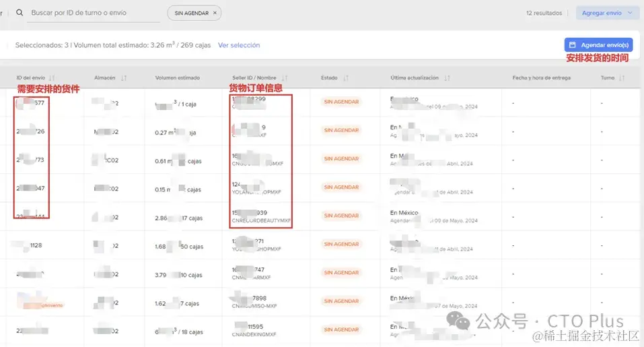Screen dimensions: 644x347
Task: Click SIN AGENDAR status in 7 cajas row
Action: tap(341, 301)
